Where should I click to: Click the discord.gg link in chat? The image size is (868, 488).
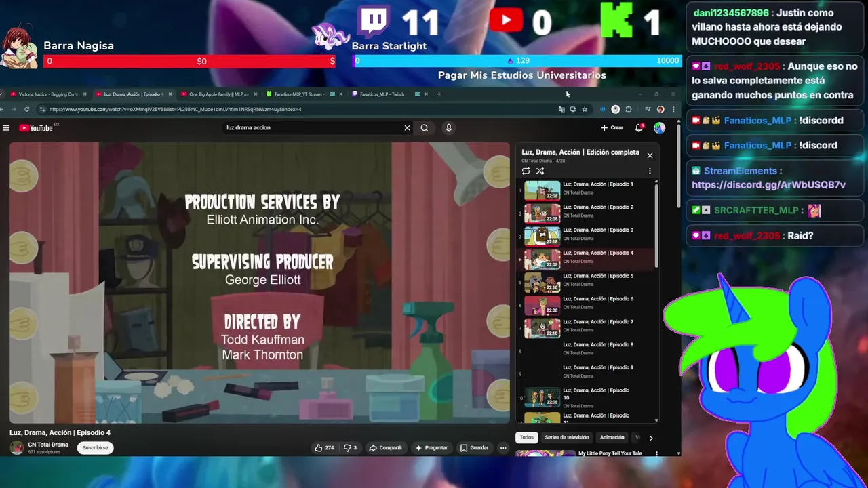(x=768, y=185)
